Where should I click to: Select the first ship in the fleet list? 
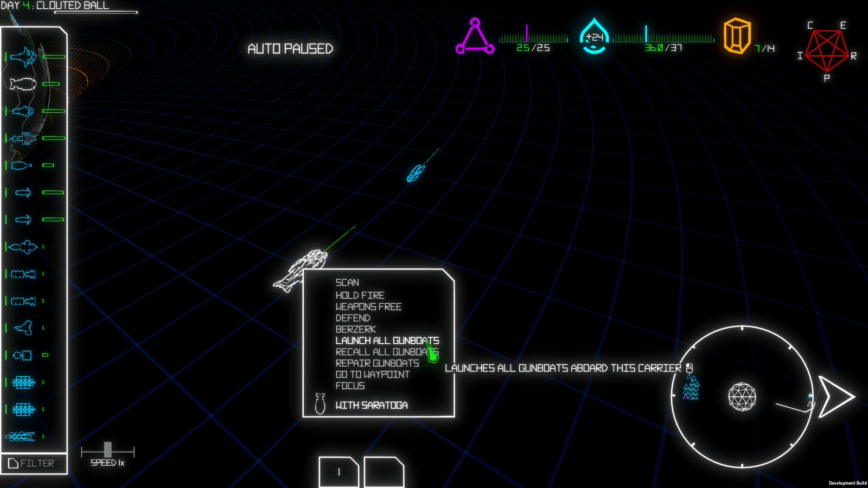tap(23, 56)
